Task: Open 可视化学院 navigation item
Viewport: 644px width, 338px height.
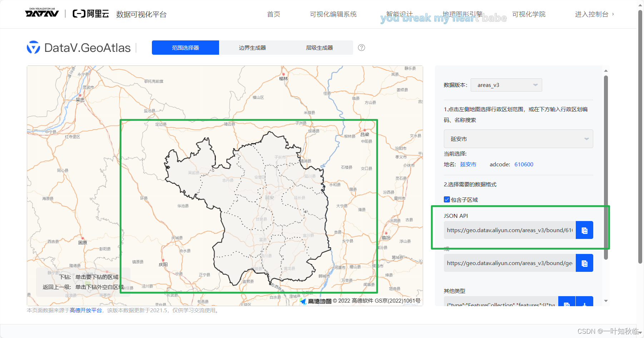Action: 529,14
